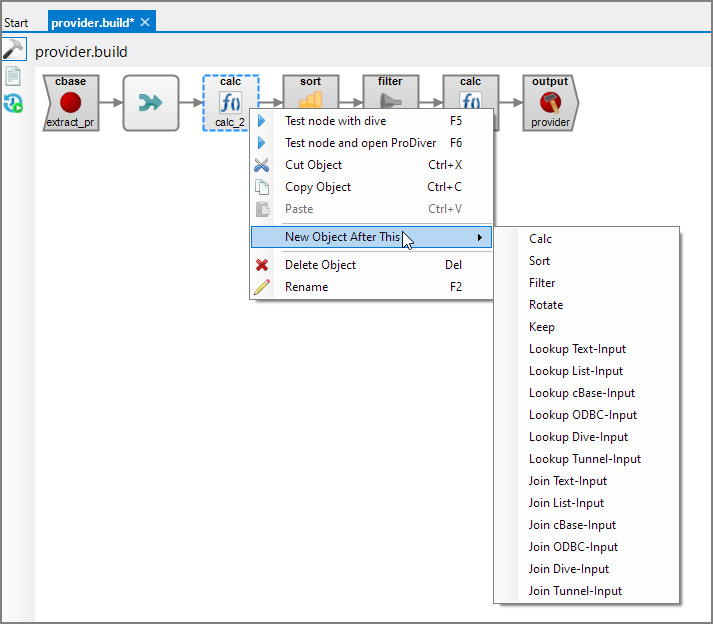Choose Rename from the context menu
713x624 pixels.
click(306, 287)
